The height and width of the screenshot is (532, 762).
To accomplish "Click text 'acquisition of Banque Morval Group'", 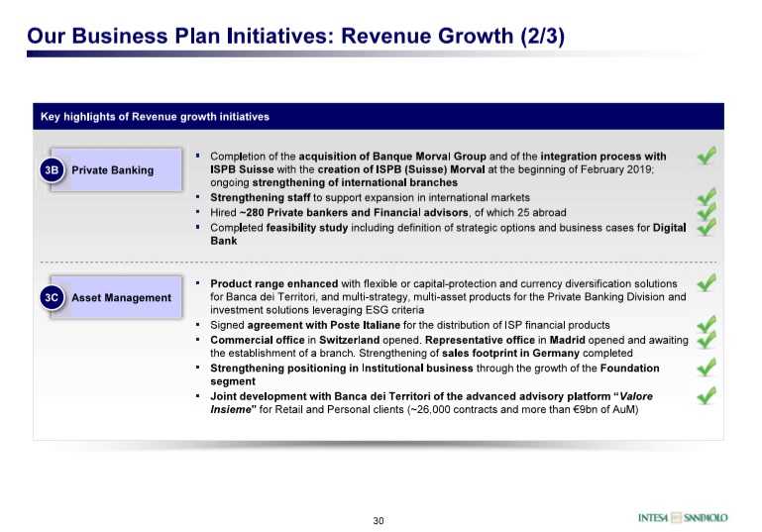I will coord(392,157).
